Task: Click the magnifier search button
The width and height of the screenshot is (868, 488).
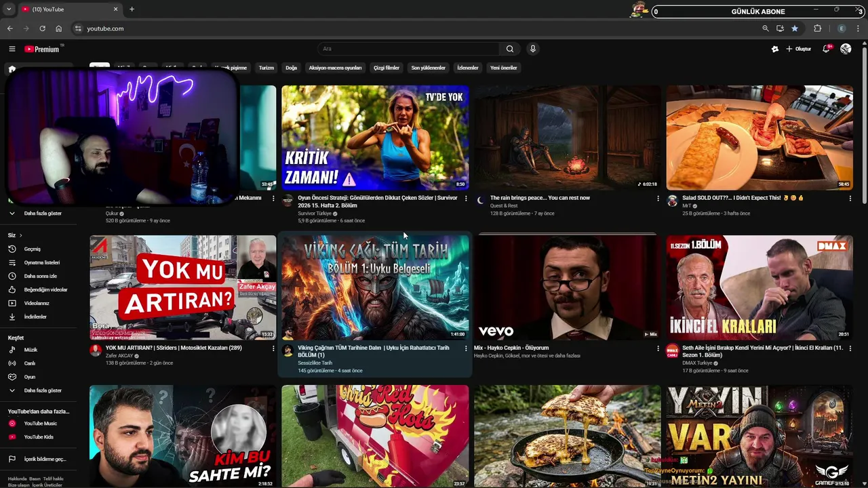Action: point(510,49)
